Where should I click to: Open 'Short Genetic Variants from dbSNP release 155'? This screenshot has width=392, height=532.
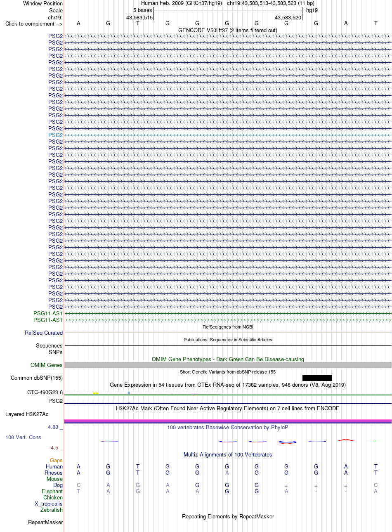point(228,372)
